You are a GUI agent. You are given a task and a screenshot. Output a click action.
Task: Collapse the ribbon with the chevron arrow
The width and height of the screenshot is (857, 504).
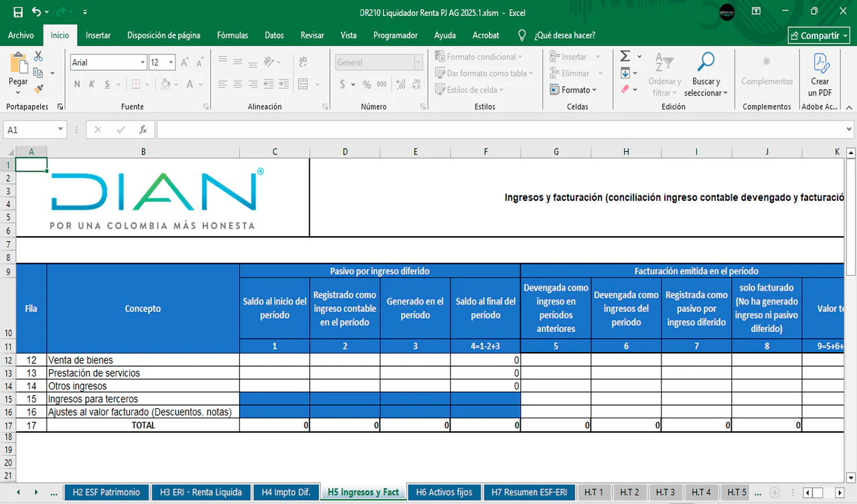tap(848, 107)
